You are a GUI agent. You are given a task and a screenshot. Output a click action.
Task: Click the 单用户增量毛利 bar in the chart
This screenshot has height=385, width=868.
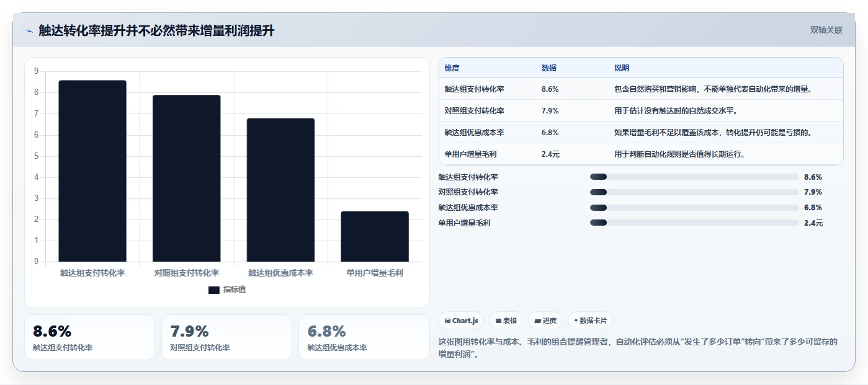[x=375, y=236]
